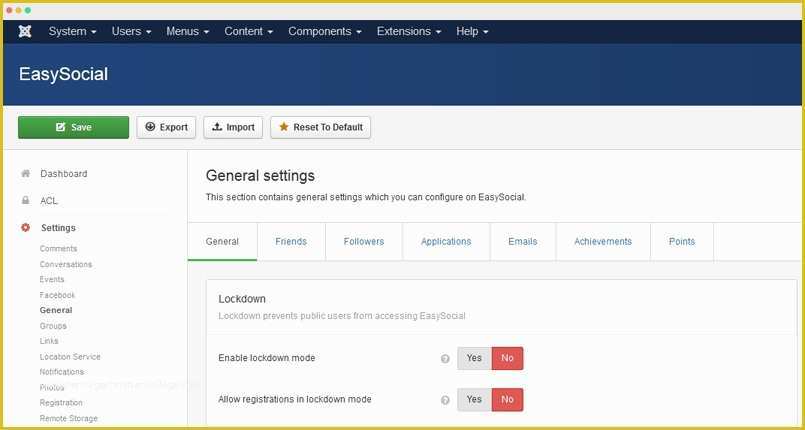Open the Help dropdown menu
This screenshot has width=805, height=430.
472,31
